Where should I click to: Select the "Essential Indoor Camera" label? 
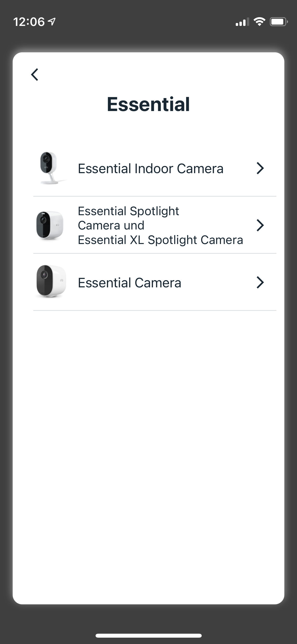[150, 169]
